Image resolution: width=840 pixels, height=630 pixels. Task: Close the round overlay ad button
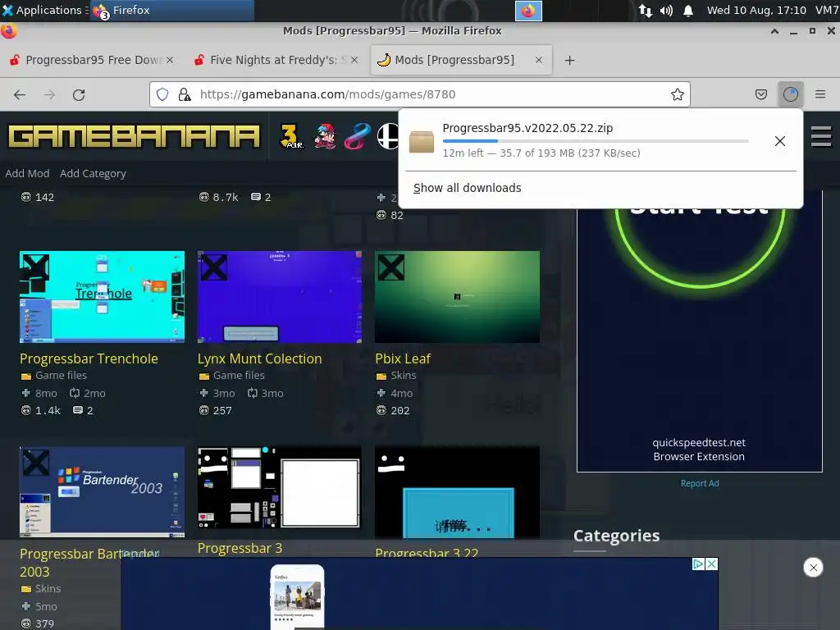click(813, 568)
